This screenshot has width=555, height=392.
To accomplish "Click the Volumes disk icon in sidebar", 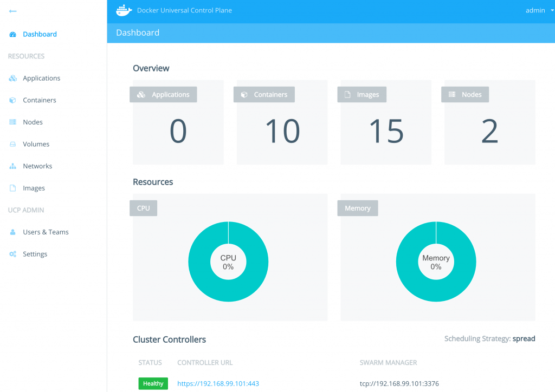I will [x=13, y=145].
